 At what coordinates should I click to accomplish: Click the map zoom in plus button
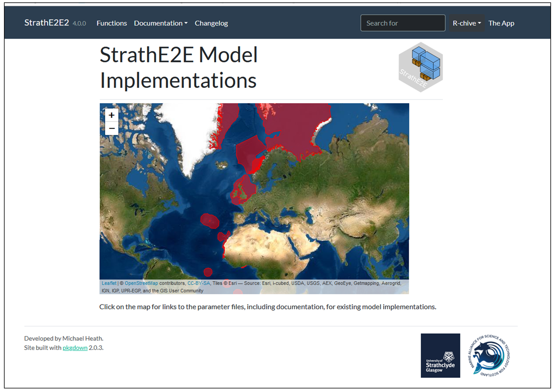[111, 115]
